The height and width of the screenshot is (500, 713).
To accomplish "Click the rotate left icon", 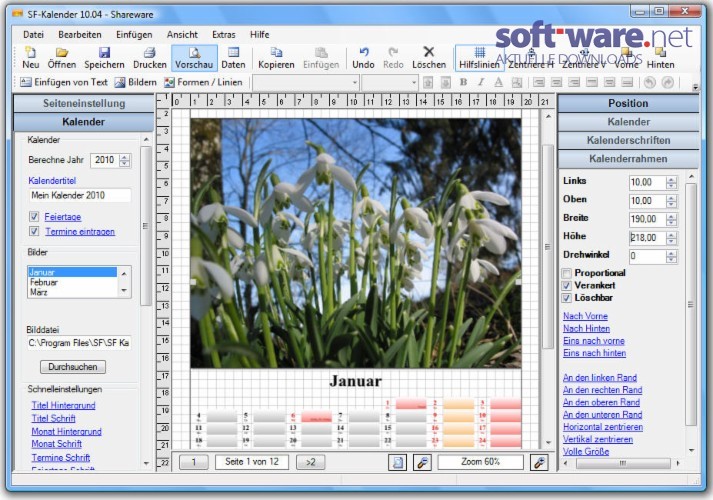I will pos(650,82).
